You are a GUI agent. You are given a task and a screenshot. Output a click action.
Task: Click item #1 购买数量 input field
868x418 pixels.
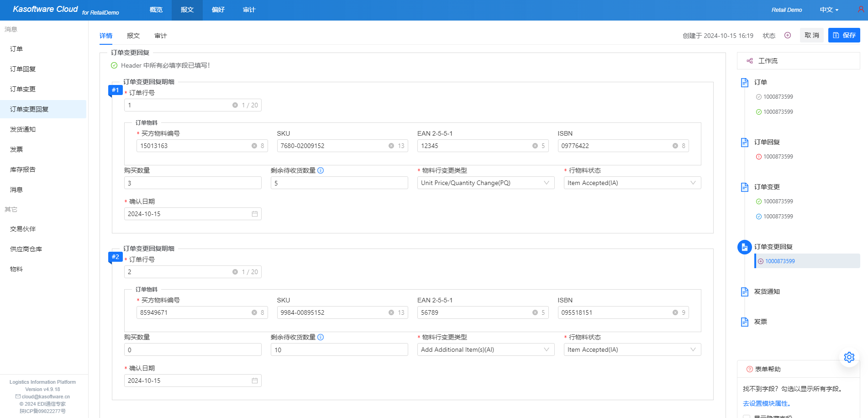click(x=192, y=183)
